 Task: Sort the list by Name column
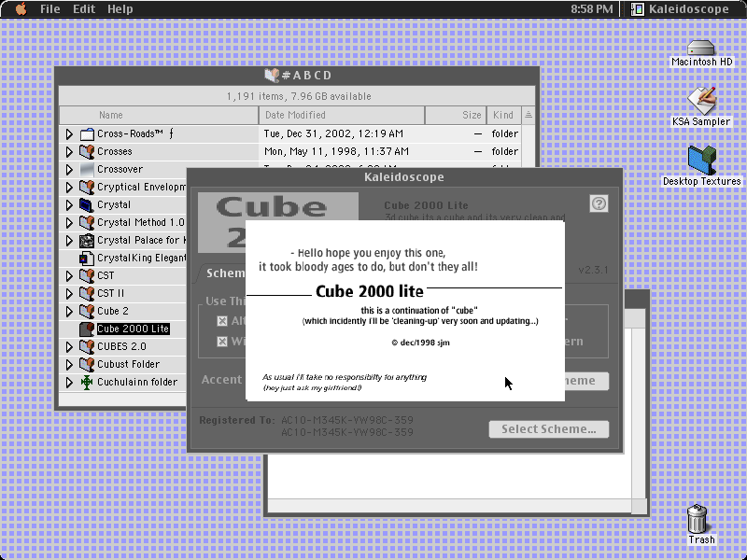(159, 115)
